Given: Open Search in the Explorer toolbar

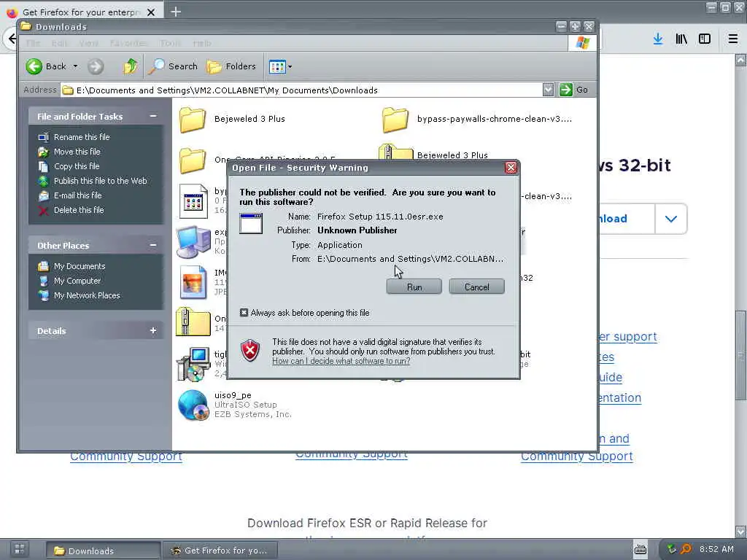Looking at the screenshot, I should (172, 66).
